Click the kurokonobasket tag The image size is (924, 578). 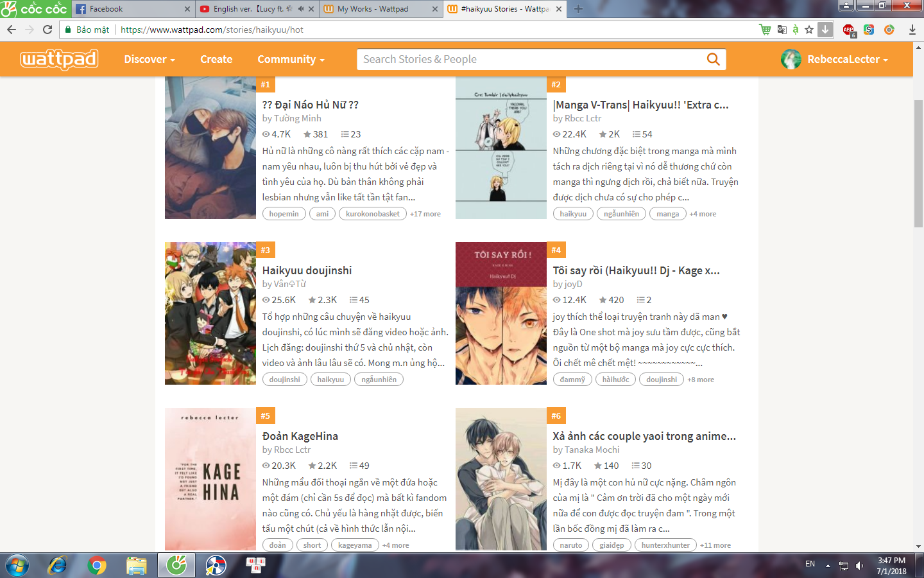pyautogui.click(x=372, y=214)
